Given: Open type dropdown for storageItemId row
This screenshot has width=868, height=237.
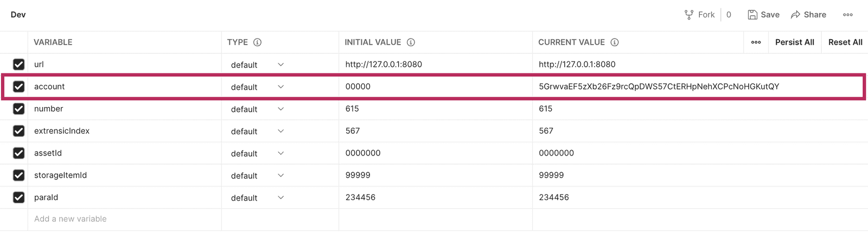Looking at the screenshot, I should pyautogui.click(x=280, y=176).
